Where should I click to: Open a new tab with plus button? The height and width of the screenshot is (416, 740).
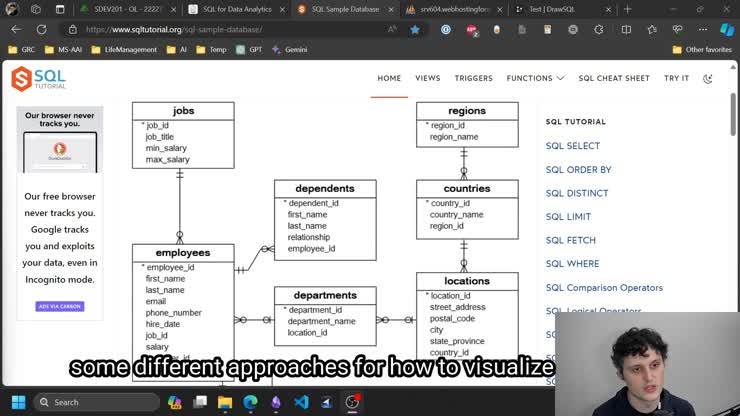click(x=627, y=9)
